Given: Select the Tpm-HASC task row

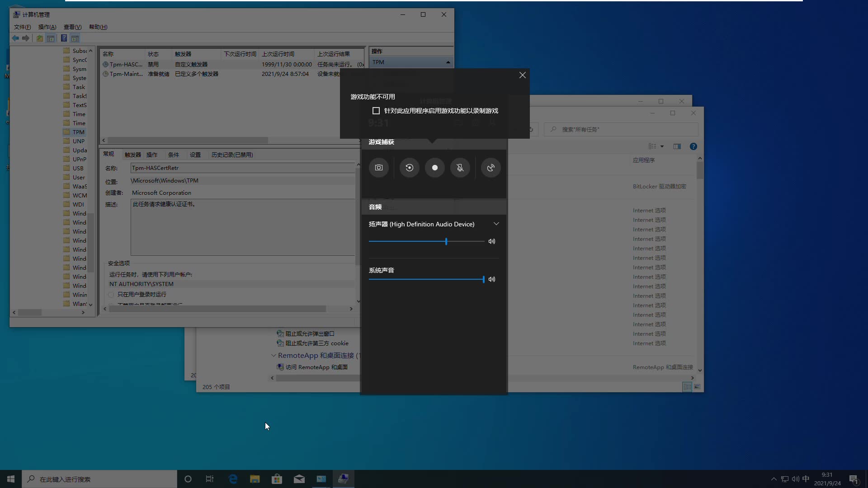Looking at the screenshot, I should [x=233, y=65].
